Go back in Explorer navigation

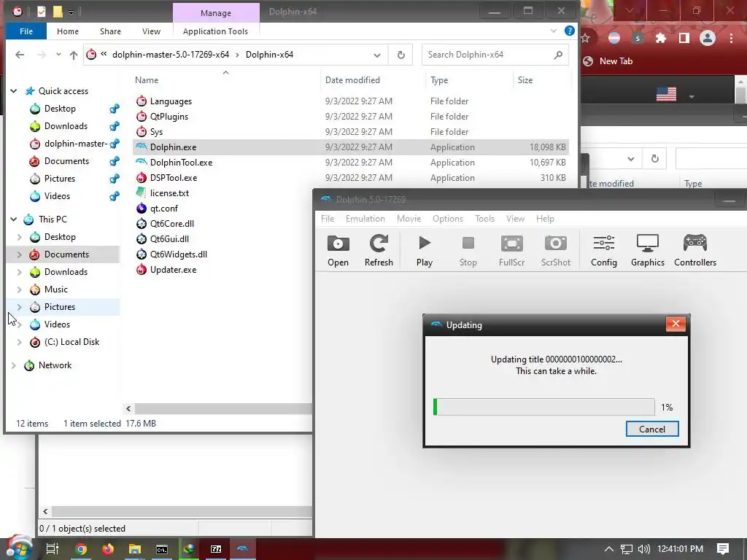(20, 55)
